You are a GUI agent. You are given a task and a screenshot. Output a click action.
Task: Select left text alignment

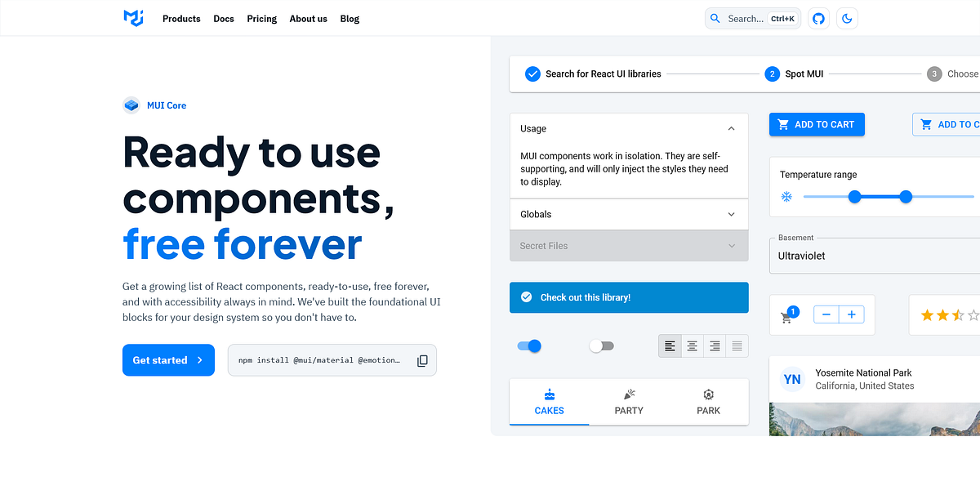[x=670, y=345]
